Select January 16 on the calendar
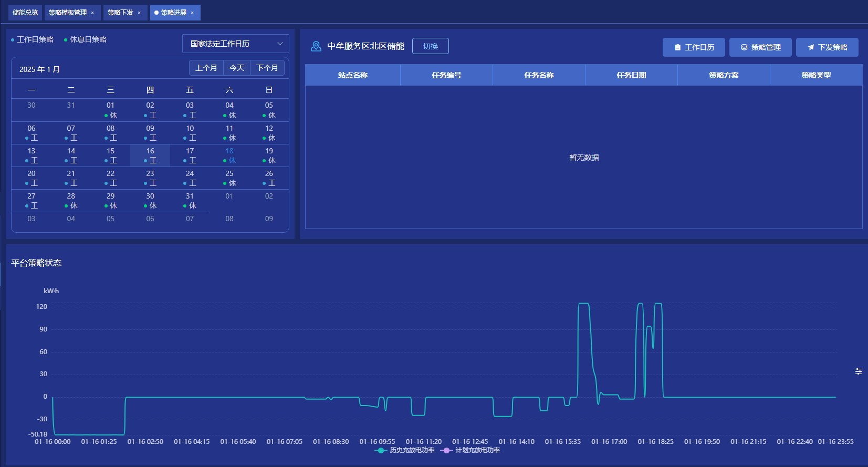The width and height of the screenshot is (868, 467). pyautogui.click(x=150, y=155)
